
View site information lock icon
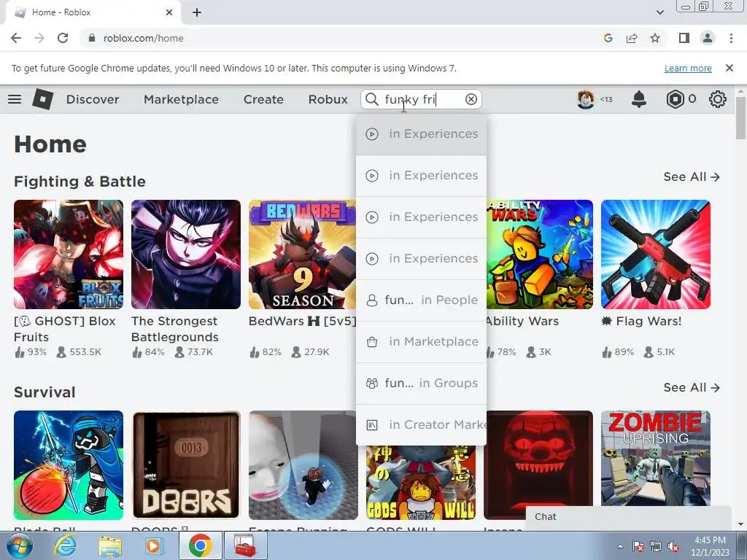(x=92, y=38)
